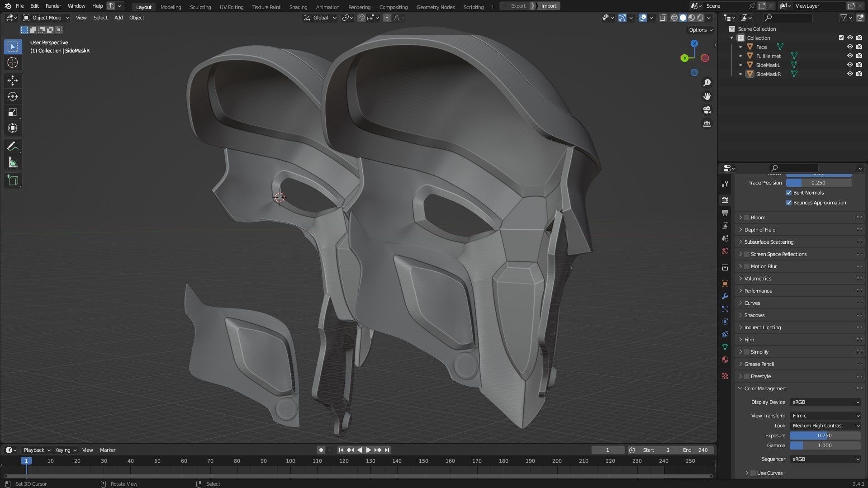Click the Import button
Viewport: 868px width, 488px height.
tap(548, 6)
